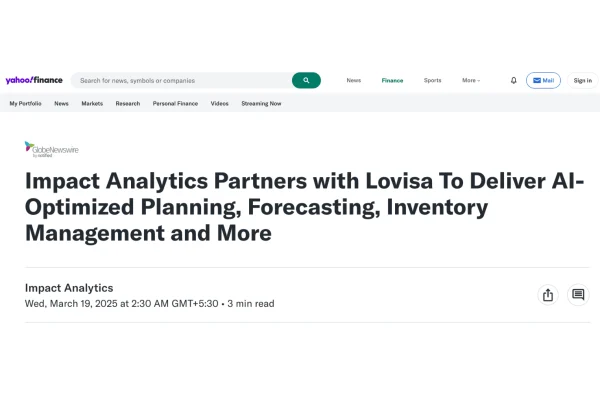The height and width of the screenshot is (403, 600).
Task: Open Personal Finance section
Action: (175, 103)
